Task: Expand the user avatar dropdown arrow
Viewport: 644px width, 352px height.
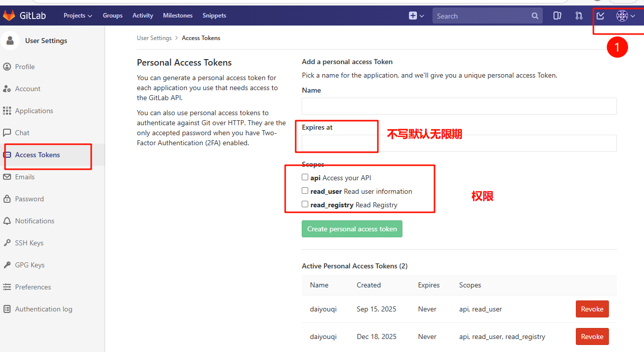Action: coord(633,16)
